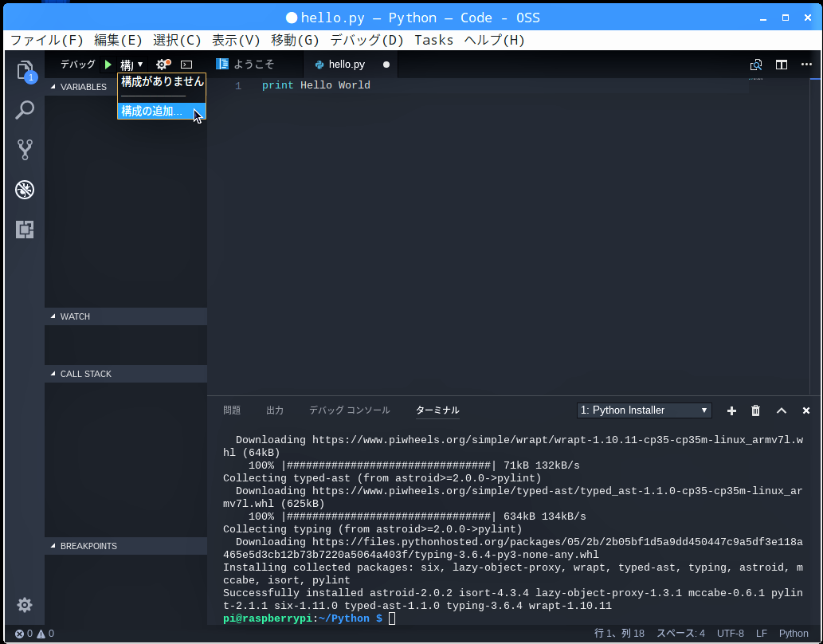Collapse the CALL STACK section
Screen dimensions: 823x644
pyautogui.click(x=126, y=374)
